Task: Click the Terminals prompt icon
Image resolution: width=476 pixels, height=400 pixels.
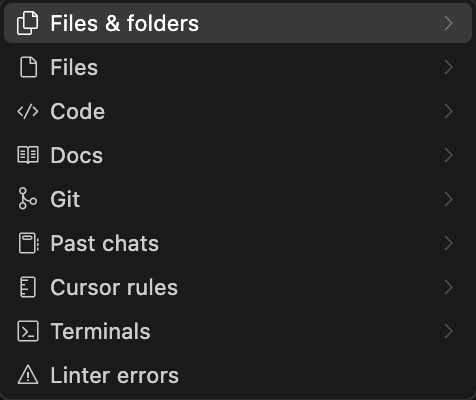Action: point(28,331)
